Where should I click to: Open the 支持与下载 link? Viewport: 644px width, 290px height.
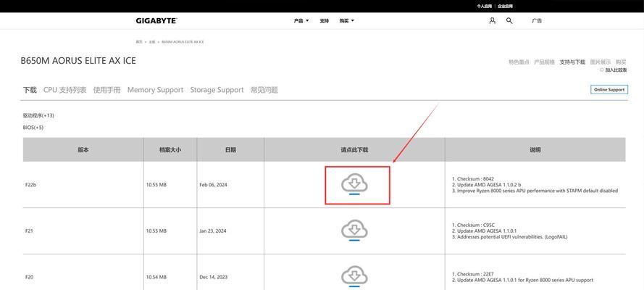tap(572, 62)
